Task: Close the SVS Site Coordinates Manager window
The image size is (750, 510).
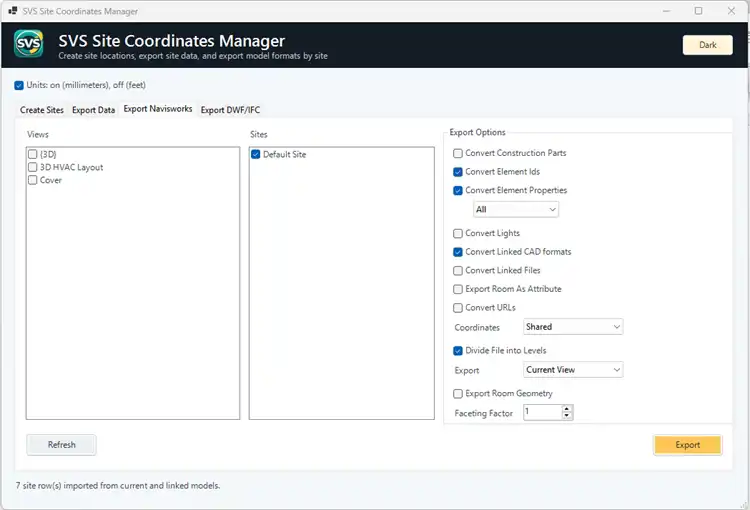Action: point(731,11)
